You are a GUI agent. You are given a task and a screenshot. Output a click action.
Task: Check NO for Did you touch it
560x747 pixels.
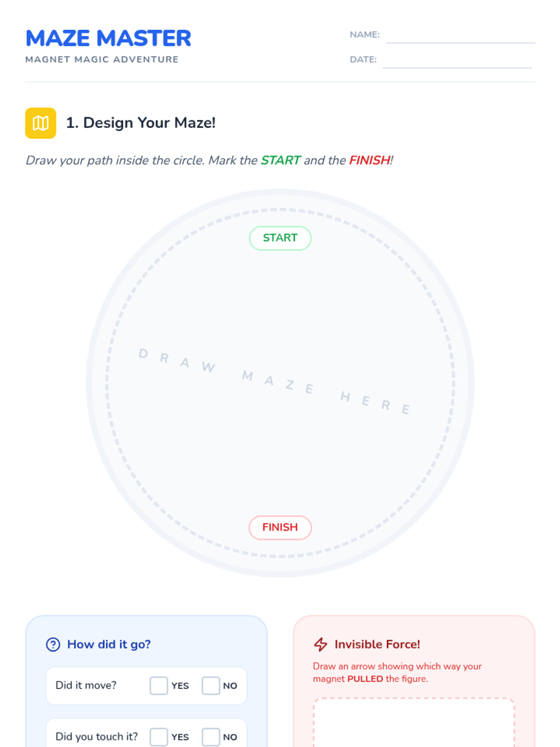point(211,737)
